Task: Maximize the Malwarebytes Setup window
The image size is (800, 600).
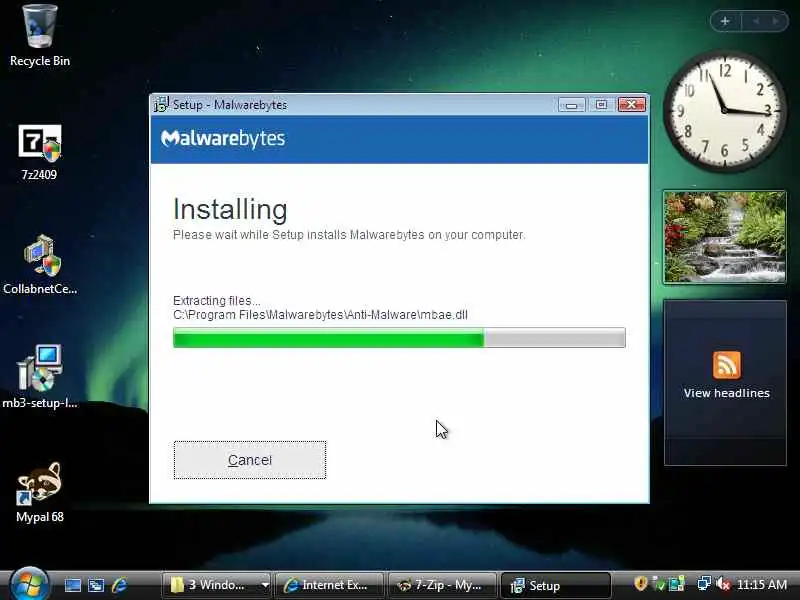Action: pyautogui.click(x=602, y=105)
